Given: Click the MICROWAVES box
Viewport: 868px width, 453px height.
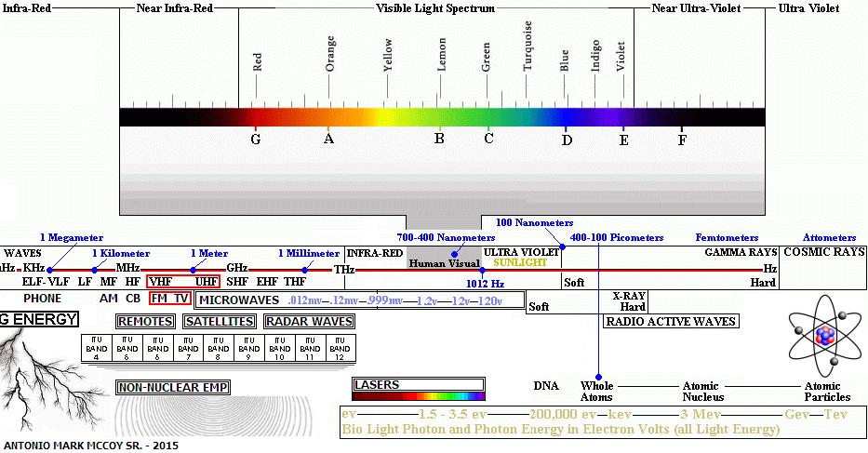Looking at the screenshot, I should (238, 300).
